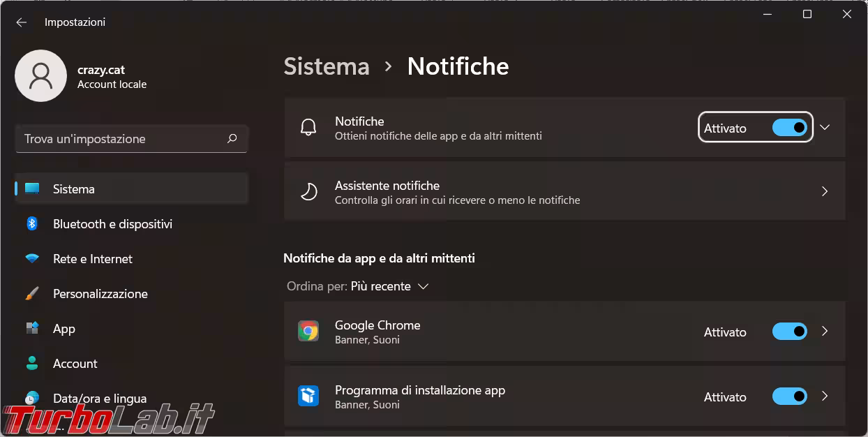Click the Programma di installazione app icon

[x=308, y=397]
